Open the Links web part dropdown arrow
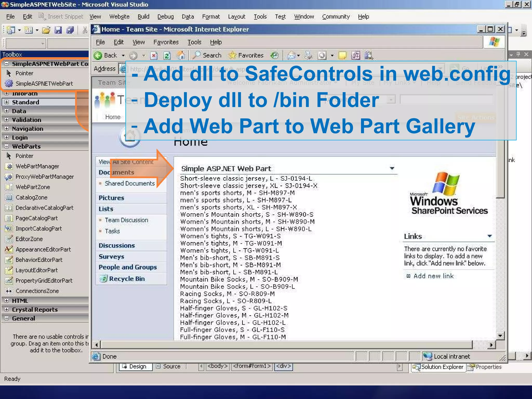Image resolution: width=532 pixels, height=399 pixels. click(490, 236)
